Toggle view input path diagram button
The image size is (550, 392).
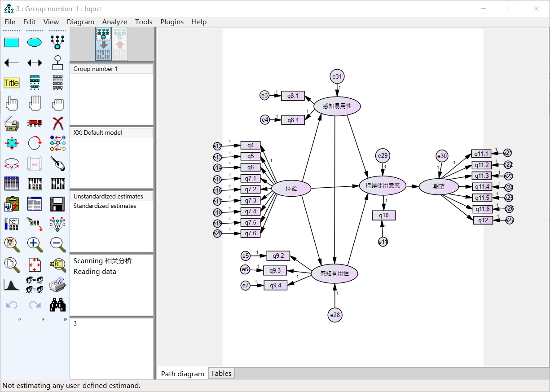pyautogui.click(x=103, y=44)
